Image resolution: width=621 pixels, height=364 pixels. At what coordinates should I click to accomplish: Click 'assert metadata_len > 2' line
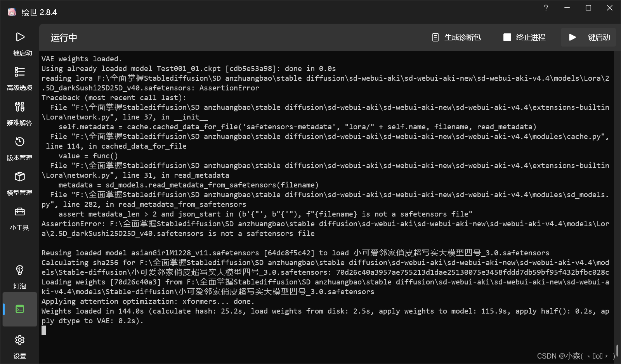[265, 214]
